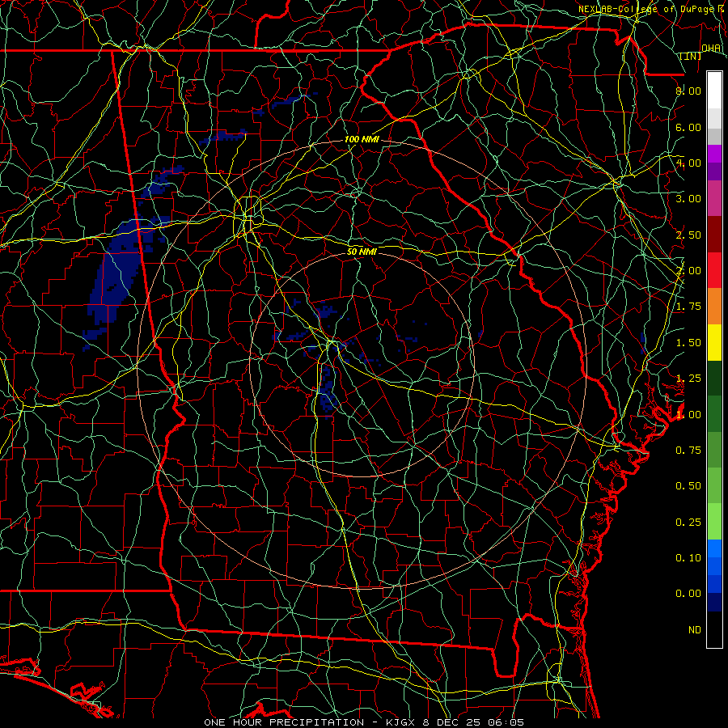Click the lime green swatch beside 0.25
The height and width of the screenshot is (728, 728).
(714, 522)
